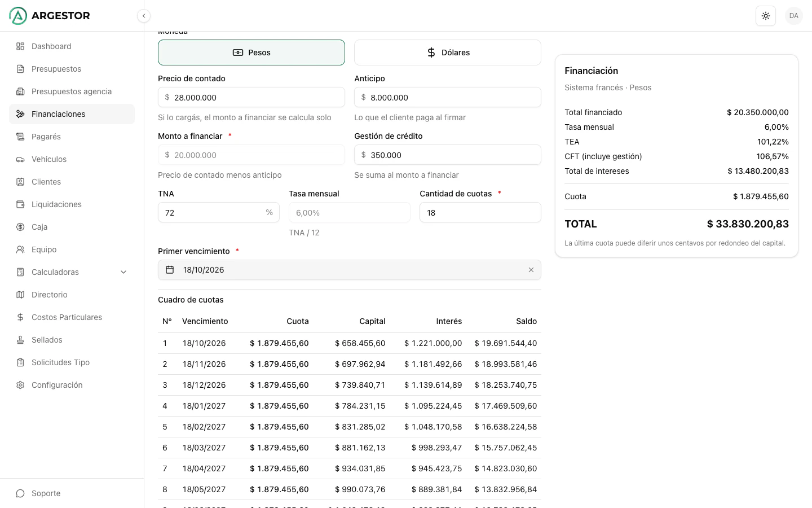
Task: Click saldo value $ 19.691.544,40
Action: point(506,343)
